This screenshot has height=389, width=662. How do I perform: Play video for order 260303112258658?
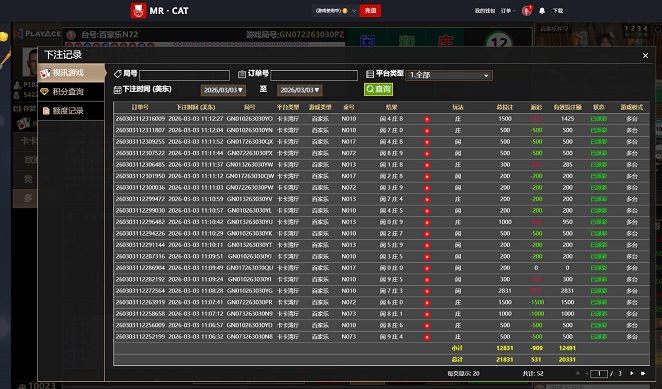coord(427,314)
